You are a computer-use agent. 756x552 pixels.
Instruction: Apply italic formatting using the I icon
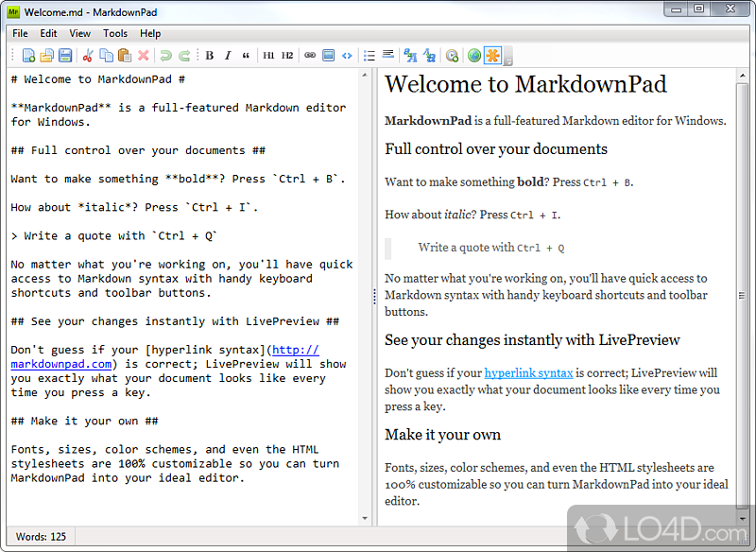coord(227,56)
